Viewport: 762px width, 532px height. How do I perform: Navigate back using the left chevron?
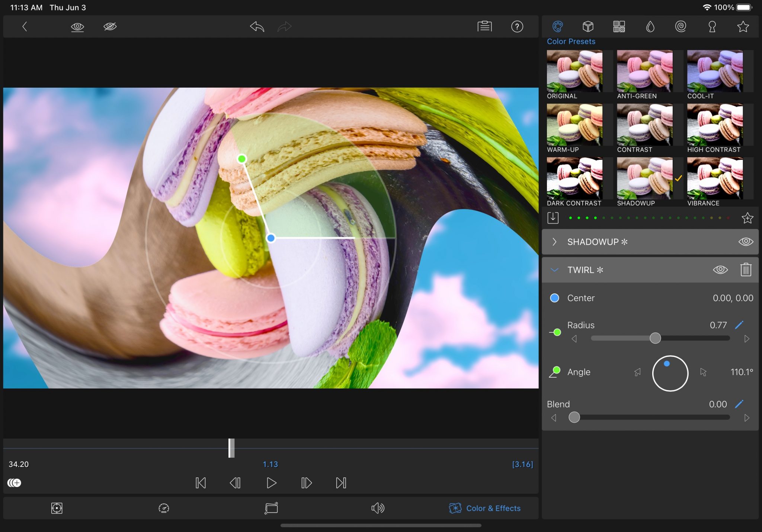coord(25,26)
